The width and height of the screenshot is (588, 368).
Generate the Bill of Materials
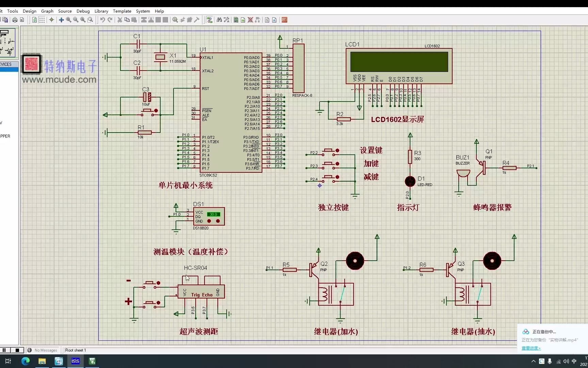(267, 20)
